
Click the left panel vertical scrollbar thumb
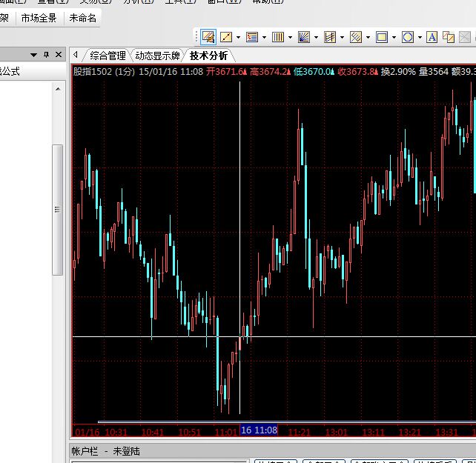[x=57, y=210]
